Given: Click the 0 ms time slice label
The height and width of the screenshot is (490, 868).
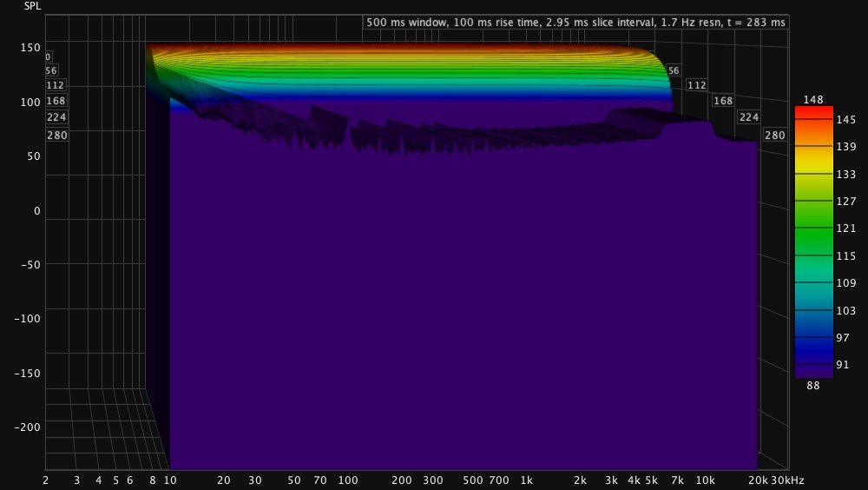Looking at the screenshot, I should 48,56.
